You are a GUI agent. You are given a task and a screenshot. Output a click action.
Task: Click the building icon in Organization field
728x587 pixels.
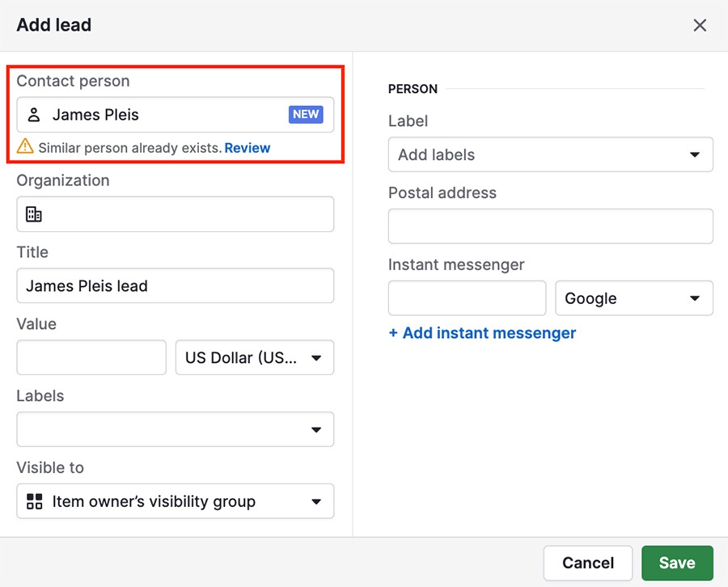click(x=34, y=214)
